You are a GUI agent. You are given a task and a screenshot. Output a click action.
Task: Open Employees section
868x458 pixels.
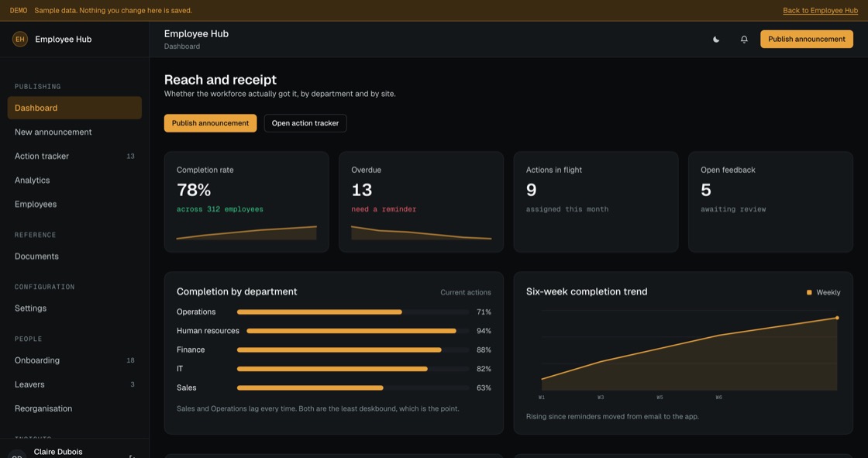(74, 205)
